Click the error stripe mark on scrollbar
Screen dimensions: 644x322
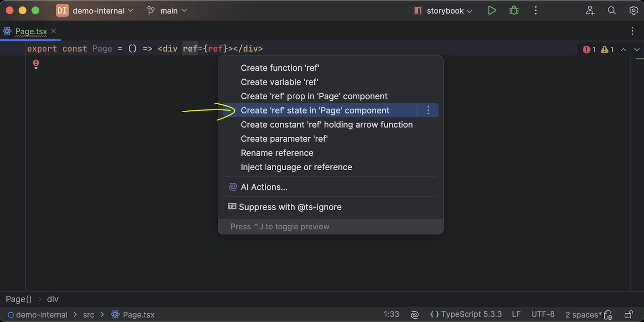pos(640,59)
